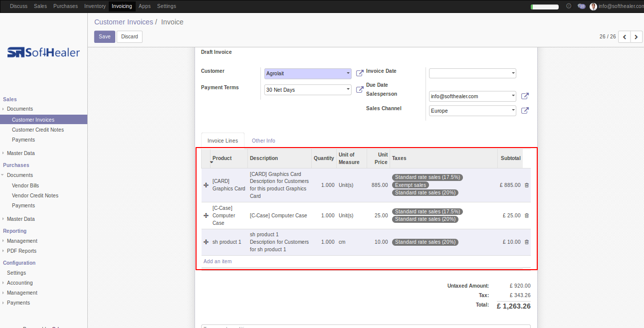
Task: Open Apps menu
Action: [x=145, y=6]
